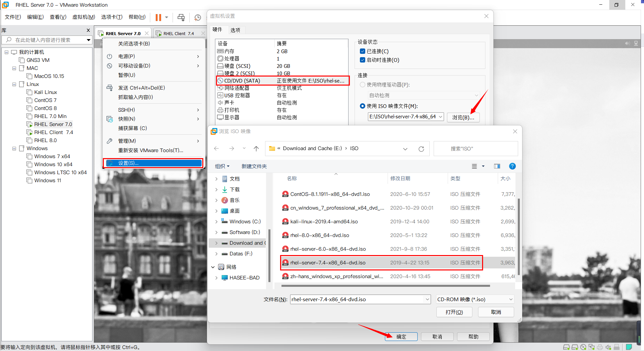Open the file name history dropdown
The image size is (644, 351).
click(427, 299)
